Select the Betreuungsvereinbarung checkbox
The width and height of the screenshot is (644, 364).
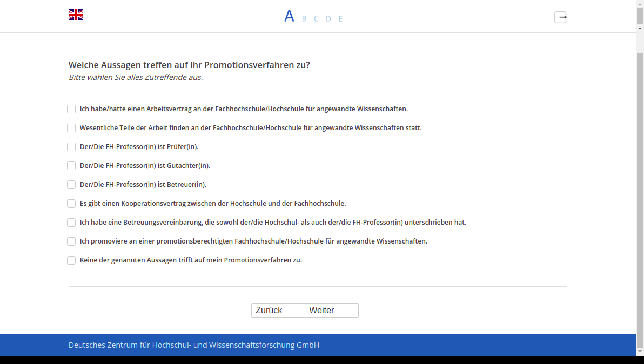[x=71, y=223]
